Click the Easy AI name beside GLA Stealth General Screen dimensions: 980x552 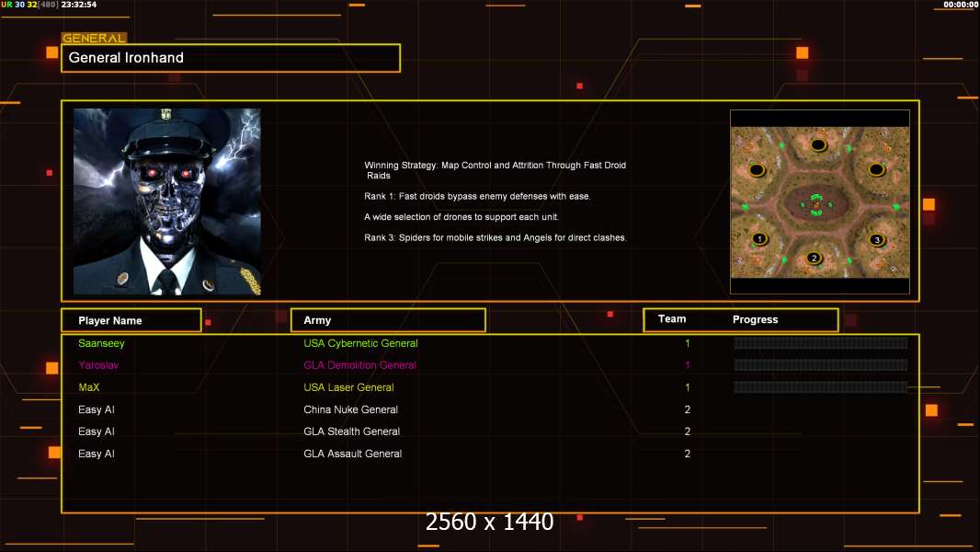[97, 431]
